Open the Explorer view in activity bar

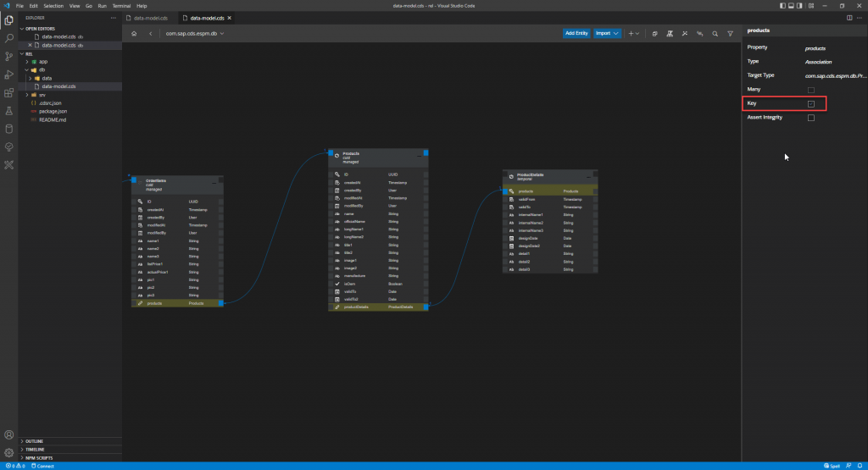pyautogui.click(x=8, y=20)
